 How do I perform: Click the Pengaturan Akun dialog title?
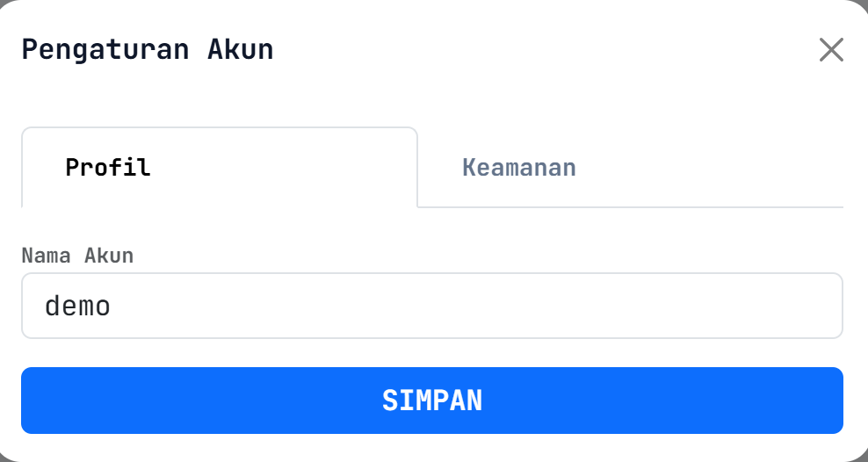tap(148, 49)
